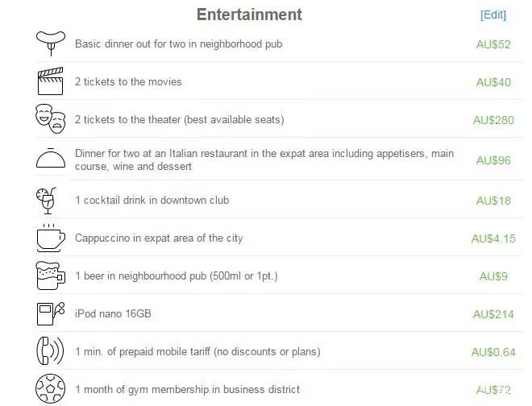Screen dimensions: 532x406
Task: Open the Edit link beside Entertainment
Action: click(493, 14)
